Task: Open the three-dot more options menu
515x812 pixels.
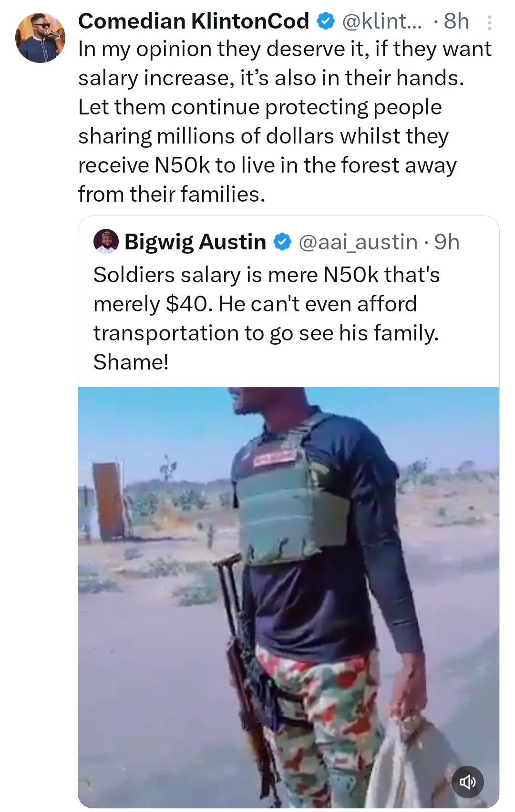Action: (x=489, y=22)
